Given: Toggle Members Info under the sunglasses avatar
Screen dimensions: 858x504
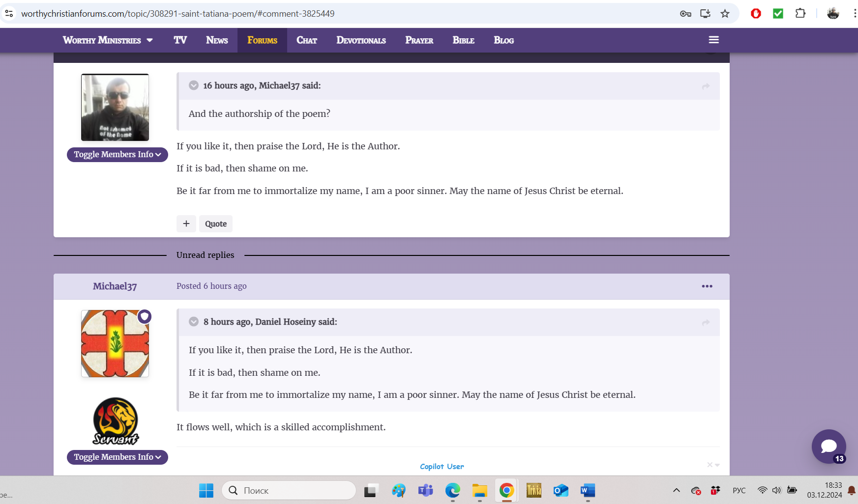Looking at the screenshot, I should [118, 154].
